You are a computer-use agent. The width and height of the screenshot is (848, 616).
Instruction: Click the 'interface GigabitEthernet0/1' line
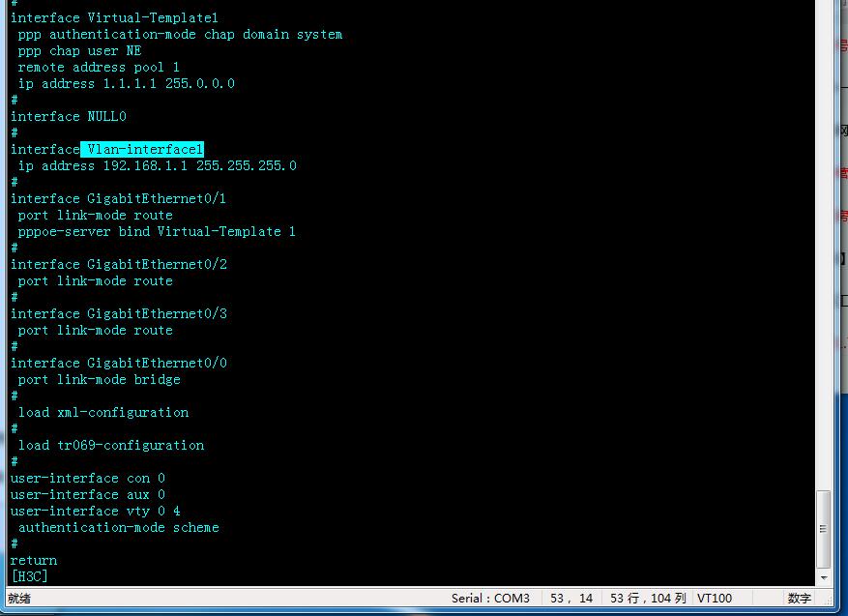click(x=118, y=198)
